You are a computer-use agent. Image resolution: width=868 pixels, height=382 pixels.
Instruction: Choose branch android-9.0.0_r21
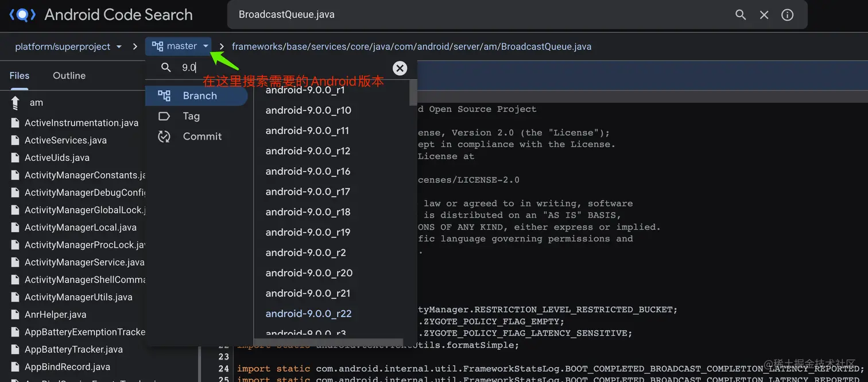pyautogui.click(x=308, y=293)
